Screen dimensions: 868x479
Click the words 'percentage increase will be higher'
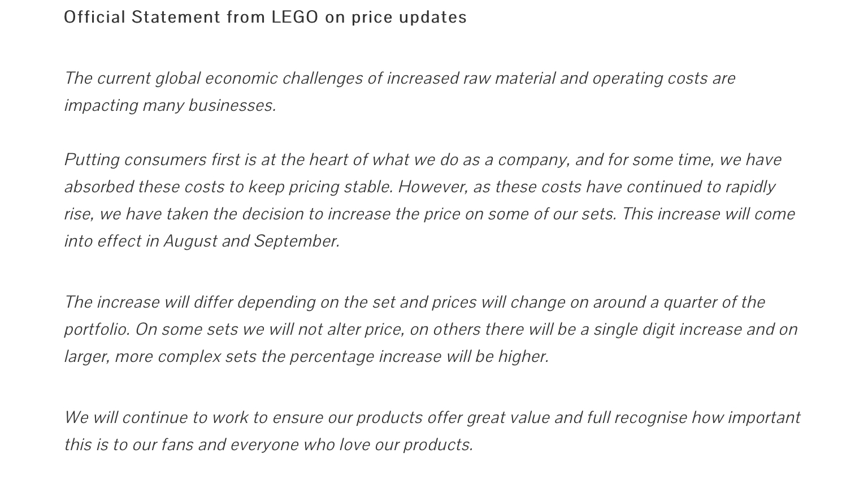click(419, 357)
